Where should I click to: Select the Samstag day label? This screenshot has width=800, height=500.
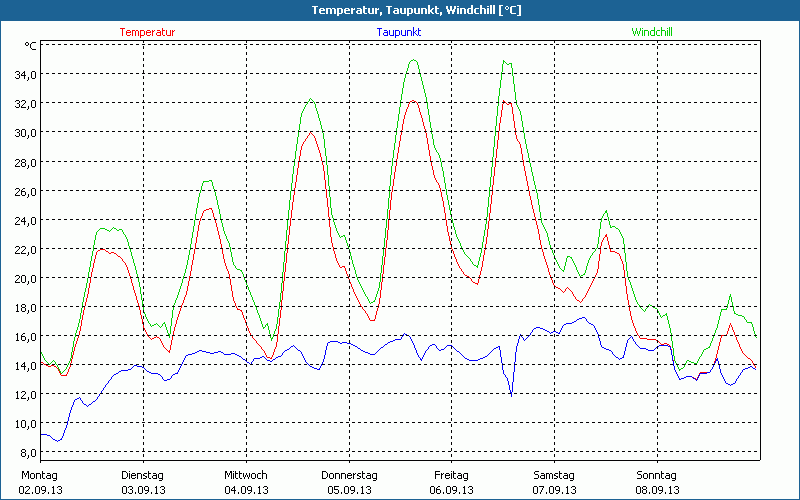point(554,475)
